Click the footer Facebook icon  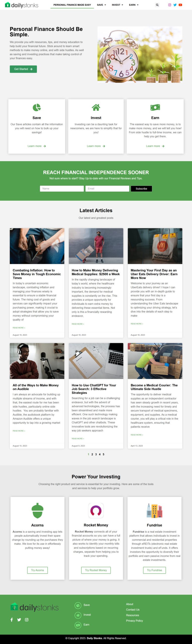point(12,620)
